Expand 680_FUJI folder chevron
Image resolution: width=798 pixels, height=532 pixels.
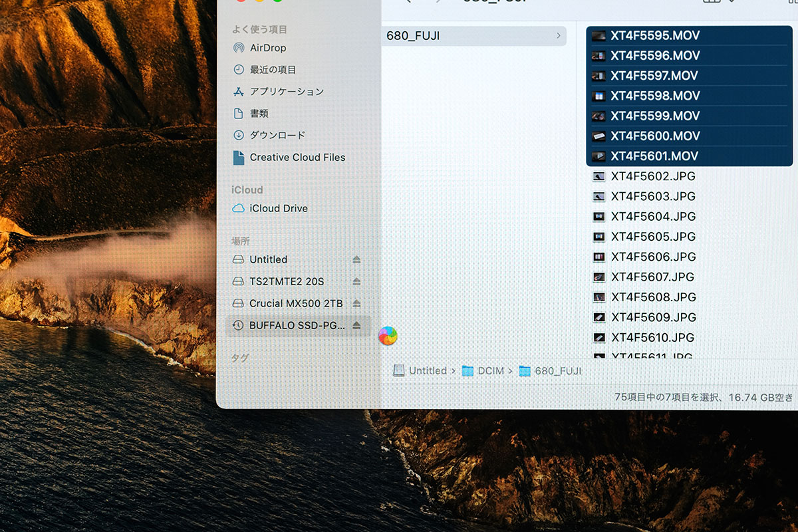558,36
